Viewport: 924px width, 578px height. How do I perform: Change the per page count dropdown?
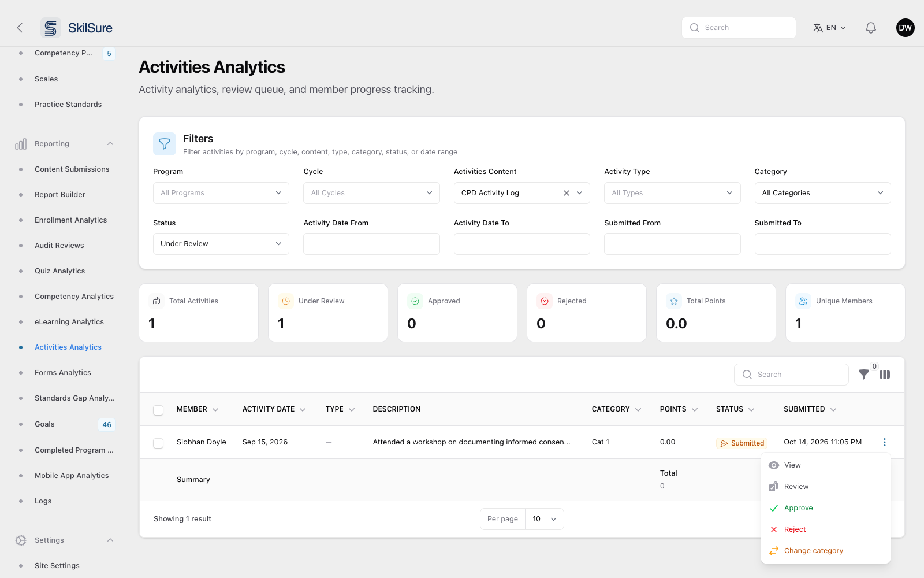coord(545,519)
